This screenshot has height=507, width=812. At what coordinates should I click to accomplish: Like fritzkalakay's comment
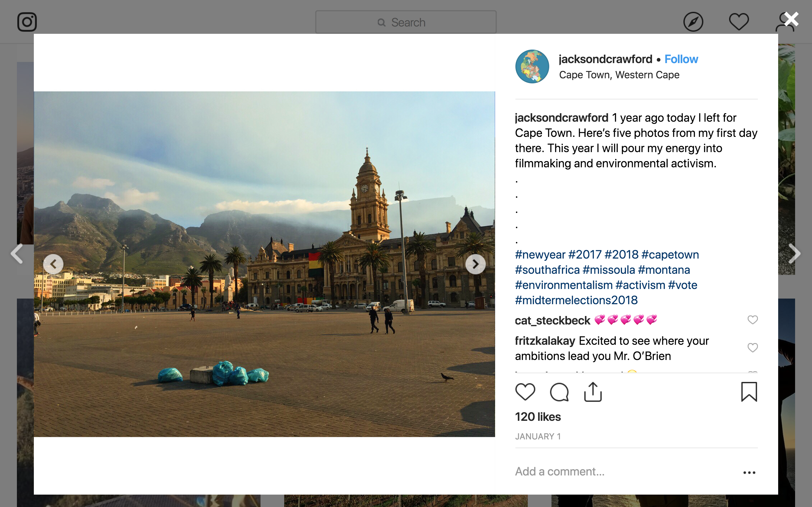coord(752,348)
